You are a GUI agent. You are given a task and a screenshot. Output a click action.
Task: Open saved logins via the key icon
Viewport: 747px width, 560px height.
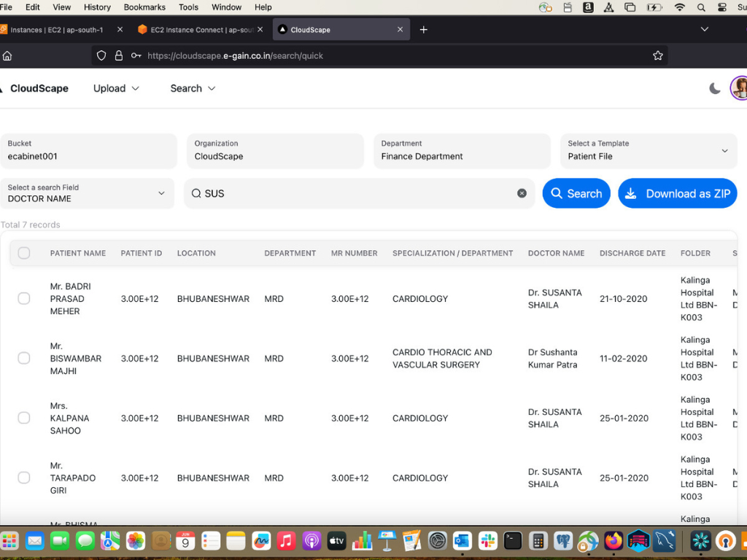click(x=136, y=55)
